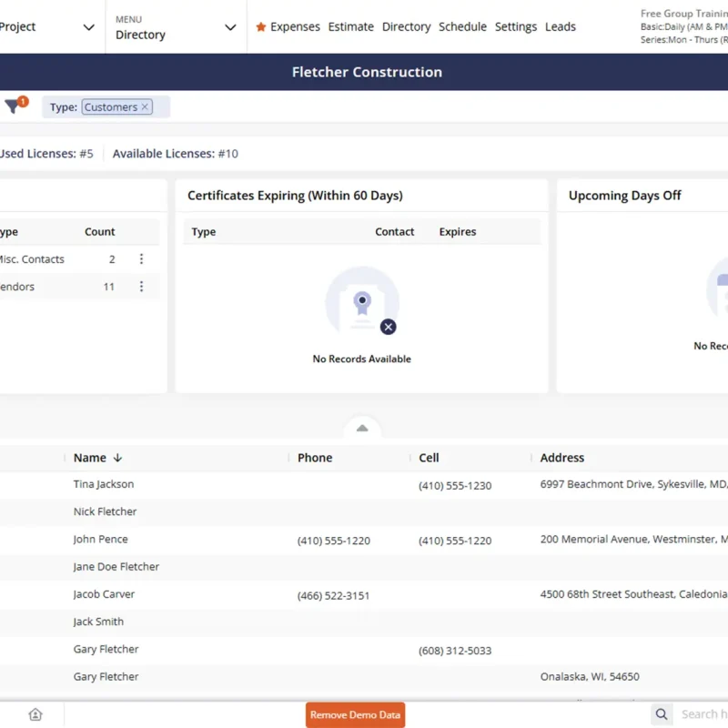Click Expires column in Certificates panel
This screenshot has height=728, width=728.
458,232
